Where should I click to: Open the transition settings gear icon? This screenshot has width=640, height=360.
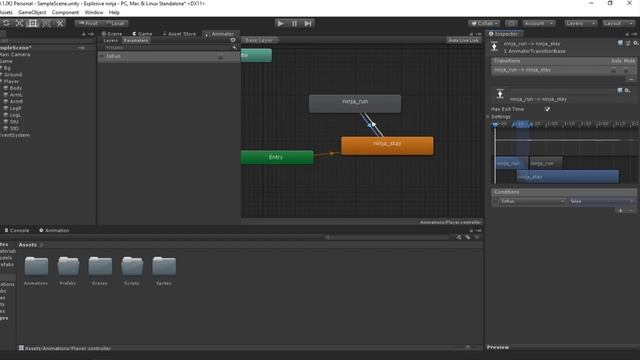[x=627, y=90]
